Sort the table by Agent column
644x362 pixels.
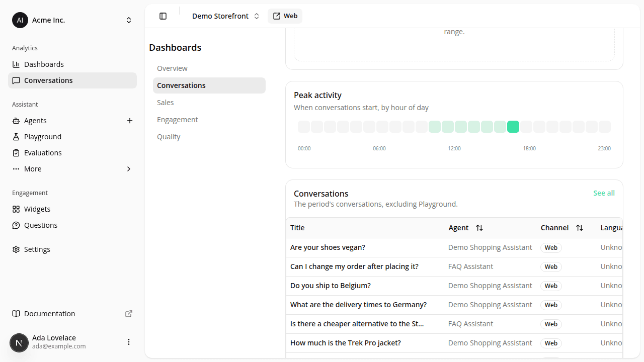(x=466, y=228)
